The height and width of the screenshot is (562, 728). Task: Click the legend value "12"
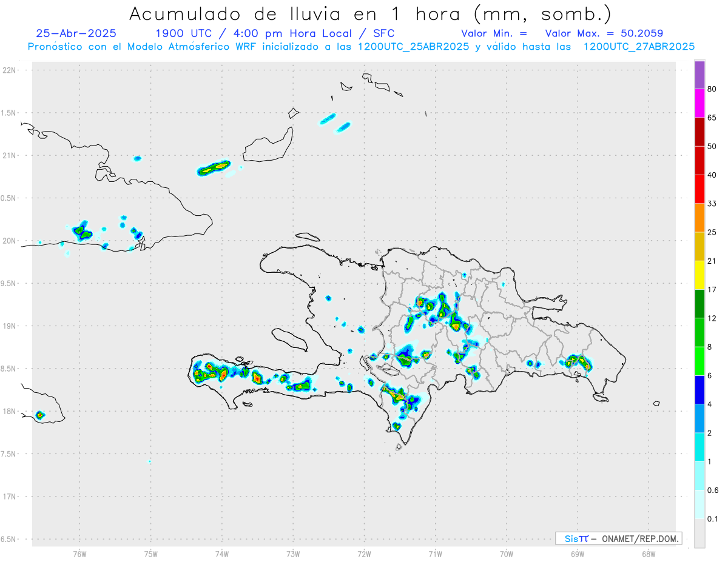(x=712, y=318)
